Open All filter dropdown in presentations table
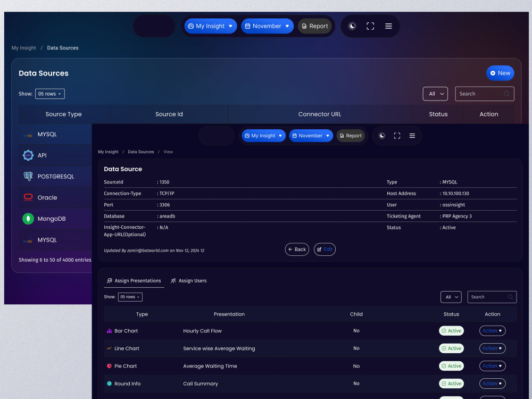The width and height of the screenshot is (532, 399). pos(451,297)
